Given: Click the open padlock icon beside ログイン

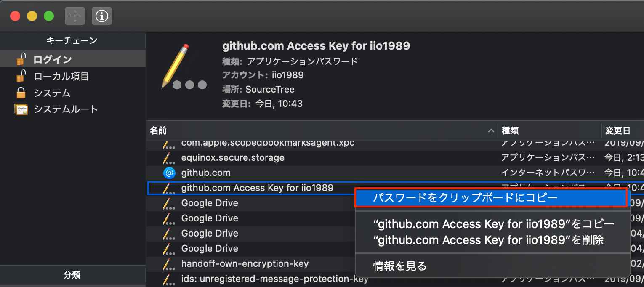Looking at the screenshot, I should [x=21, y=58].
